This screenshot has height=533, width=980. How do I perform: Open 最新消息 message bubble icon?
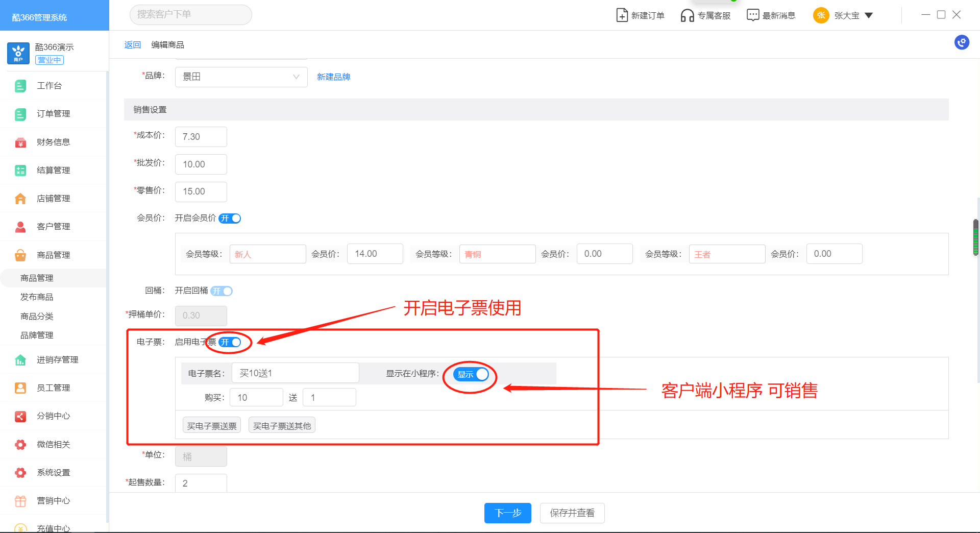pyautogui.click(x=752, y=15)
